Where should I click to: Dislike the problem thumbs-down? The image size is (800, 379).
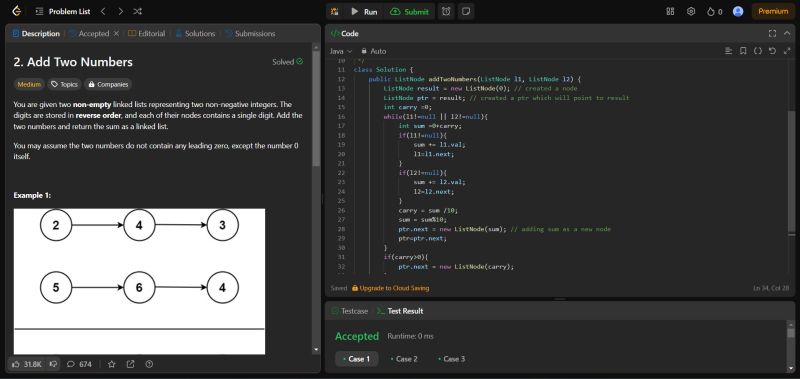53,364
